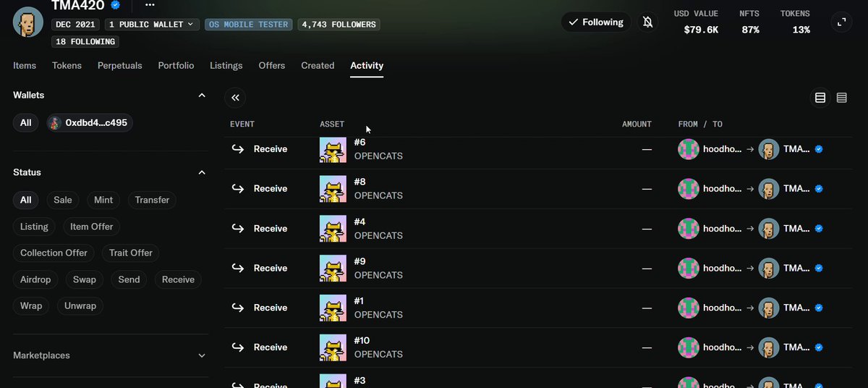
Task: Click the Receive arrow icon in #10 row
Action: [238, 347]
